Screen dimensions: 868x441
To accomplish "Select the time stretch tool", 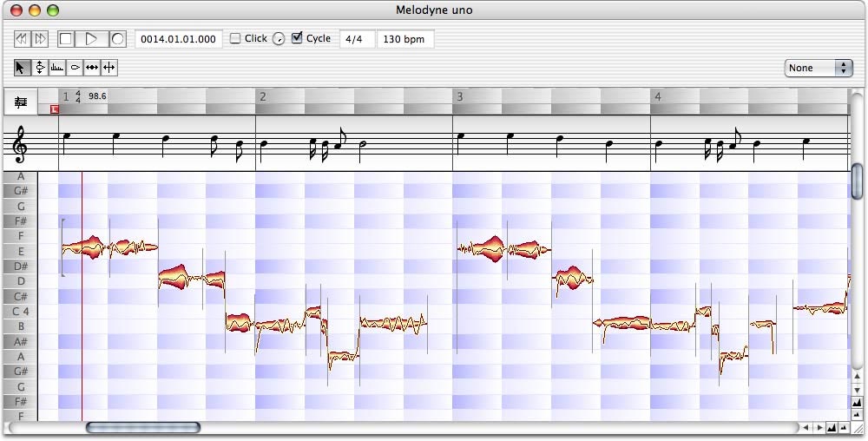I will (x=92, y=68).
